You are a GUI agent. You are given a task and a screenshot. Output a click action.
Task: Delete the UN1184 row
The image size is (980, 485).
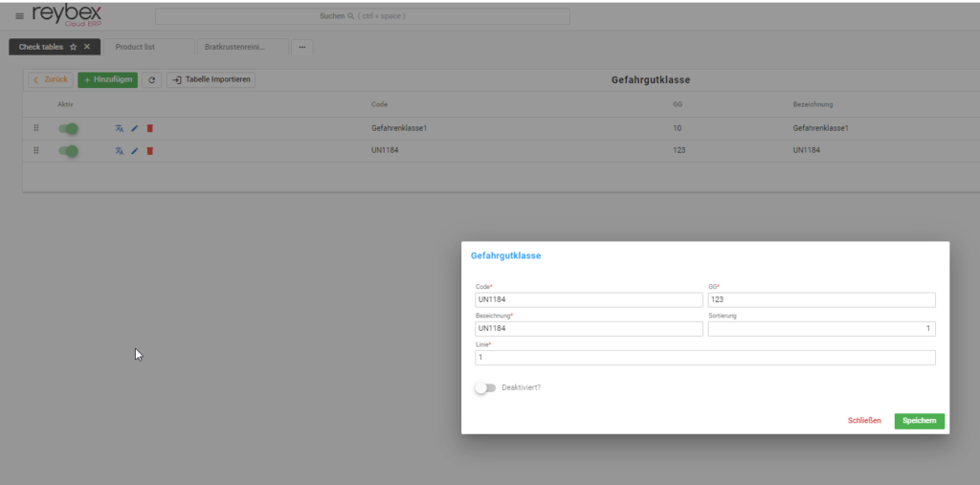point(150,150)
